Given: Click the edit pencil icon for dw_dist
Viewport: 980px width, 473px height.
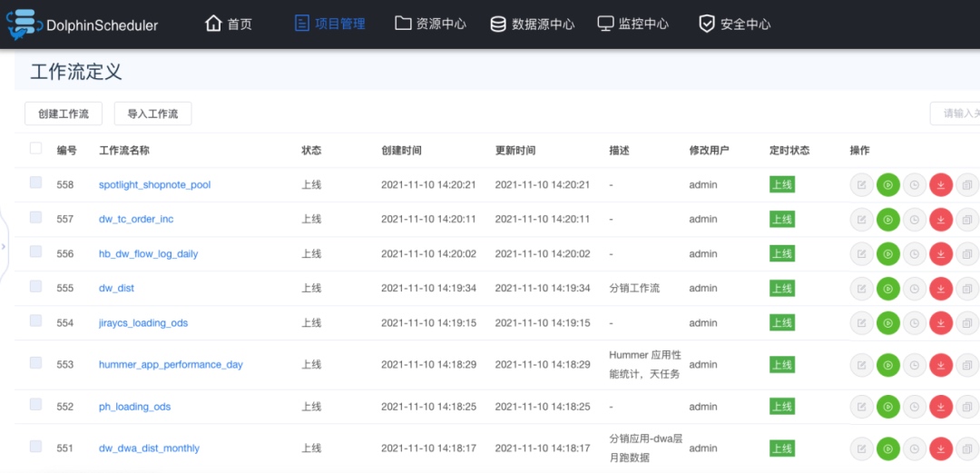Looking at the screenshot, I should point(861,289).
